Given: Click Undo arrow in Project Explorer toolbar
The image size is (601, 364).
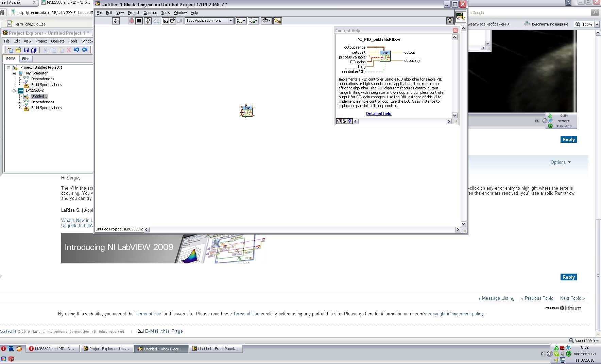Looking at the screenshot, I should (76, 50).
